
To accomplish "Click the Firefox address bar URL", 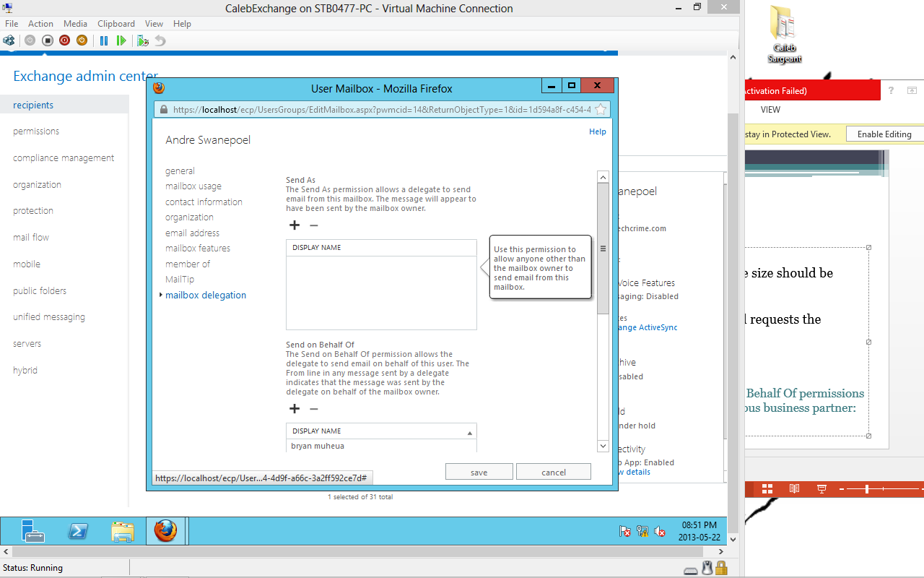I will point(382,110).
